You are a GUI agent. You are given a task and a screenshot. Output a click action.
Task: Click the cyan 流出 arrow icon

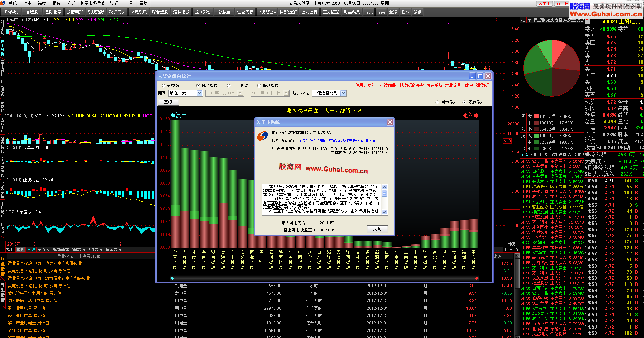[x=173, y=115]
